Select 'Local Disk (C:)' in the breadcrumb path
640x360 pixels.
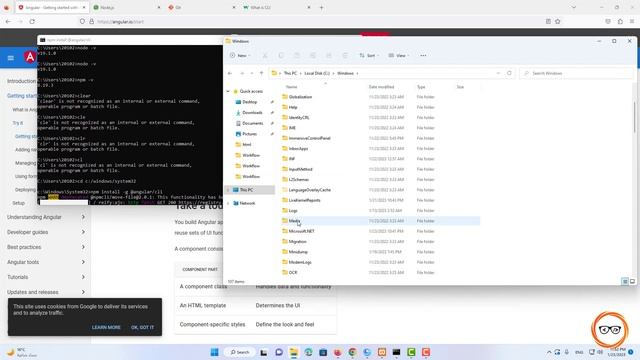point(317,73)
